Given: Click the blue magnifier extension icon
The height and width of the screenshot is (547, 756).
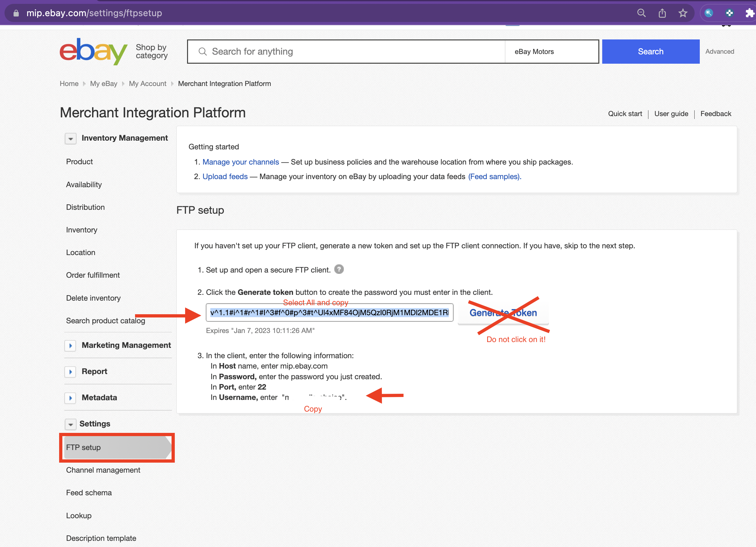Looking at the screenshot, I should coord(709,13).
